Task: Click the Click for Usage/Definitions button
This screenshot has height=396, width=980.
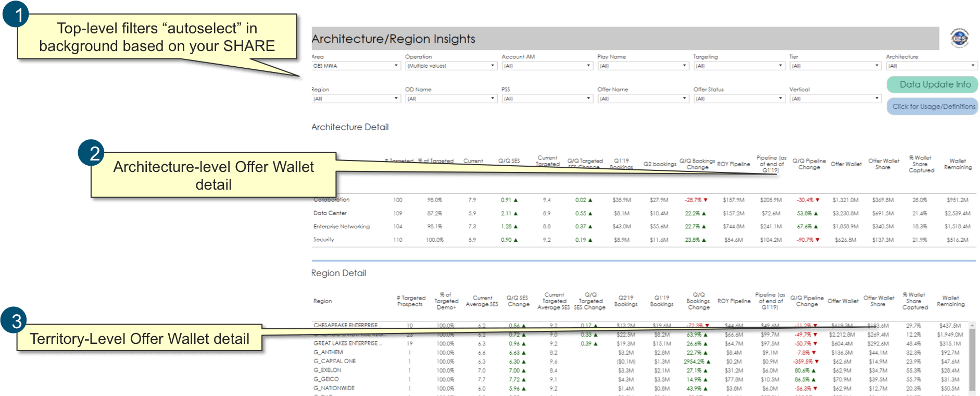Action: 932,107
